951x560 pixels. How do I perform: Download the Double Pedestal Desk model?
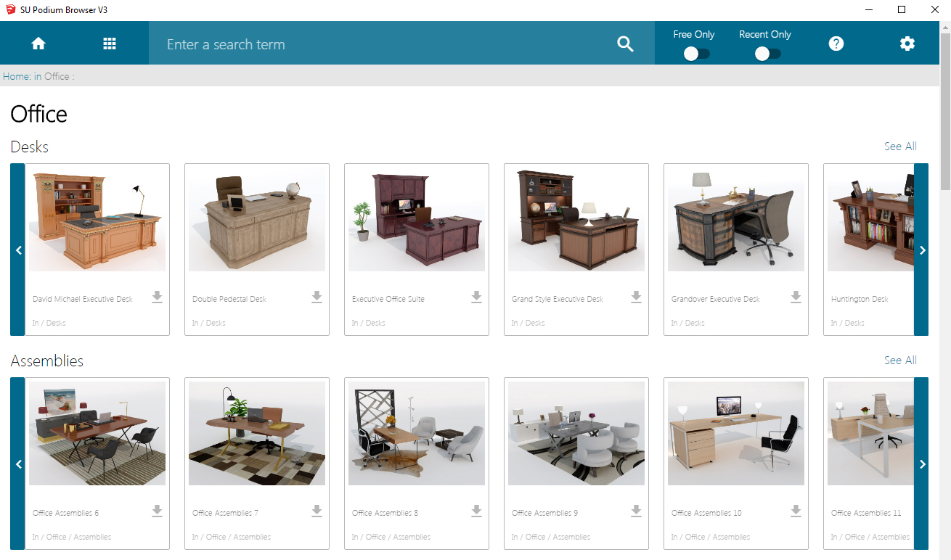click(317, 297)
